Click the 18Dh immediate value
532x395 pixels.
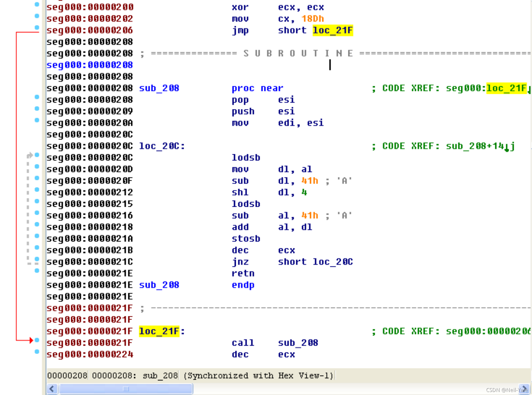(313, 19)
